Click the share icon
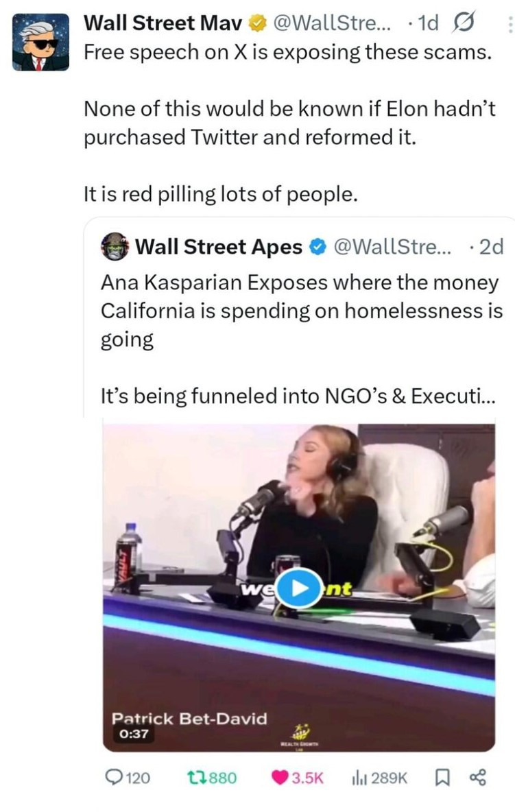This screenshot has width=515, height=812. (477, 777)
